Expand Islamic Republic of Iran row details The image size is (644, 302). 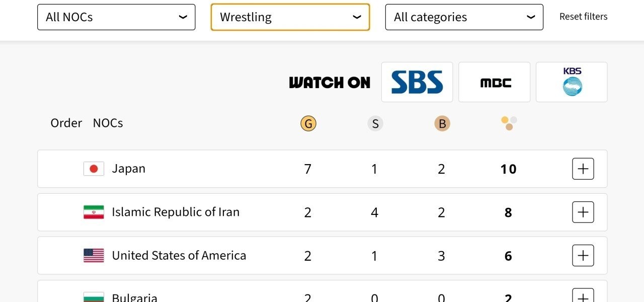click(x=583, y=212)
